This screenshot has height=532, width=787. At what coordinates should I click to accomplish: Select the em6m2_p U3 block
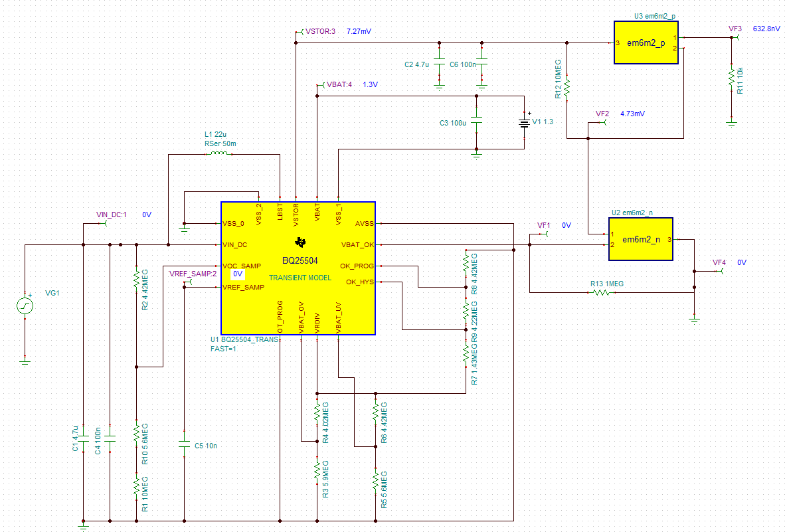coord(646,43)
